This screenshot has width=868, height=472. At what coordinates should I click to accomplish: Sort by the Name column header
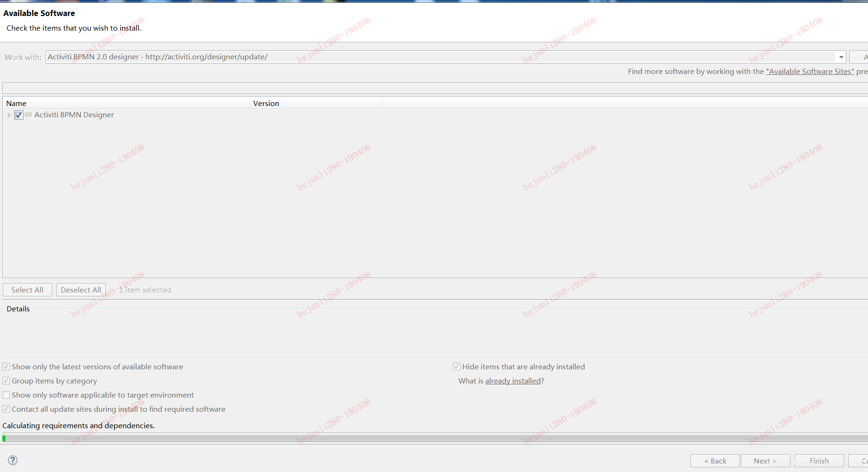point(126,103)
